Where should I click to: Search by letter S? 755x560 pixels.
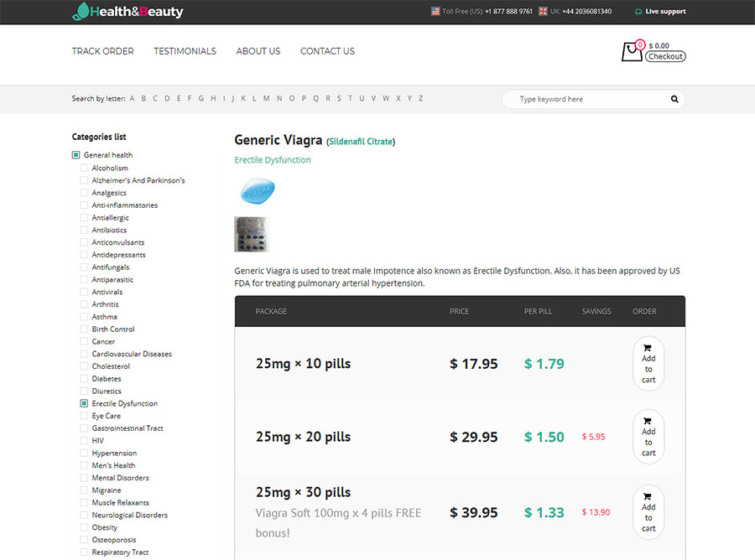pyautogui.click(x=339, y=98)
